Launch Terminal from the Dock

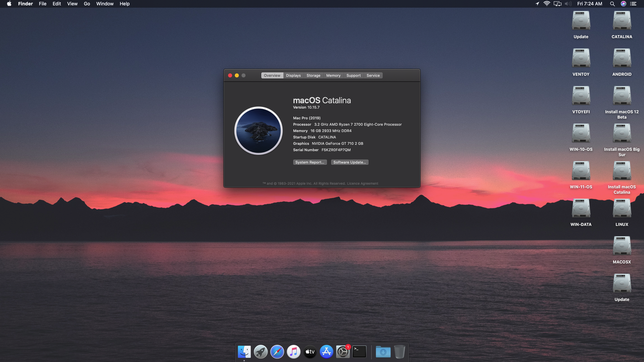click(359, 351)
